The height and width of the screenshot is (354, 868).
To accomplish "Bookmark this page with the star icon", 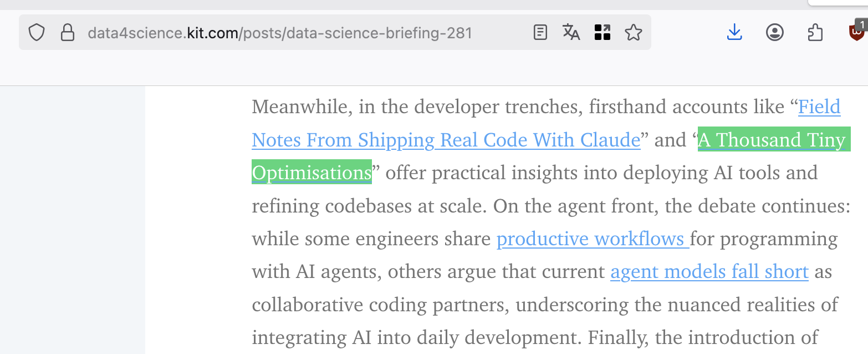I will [633, 33].
